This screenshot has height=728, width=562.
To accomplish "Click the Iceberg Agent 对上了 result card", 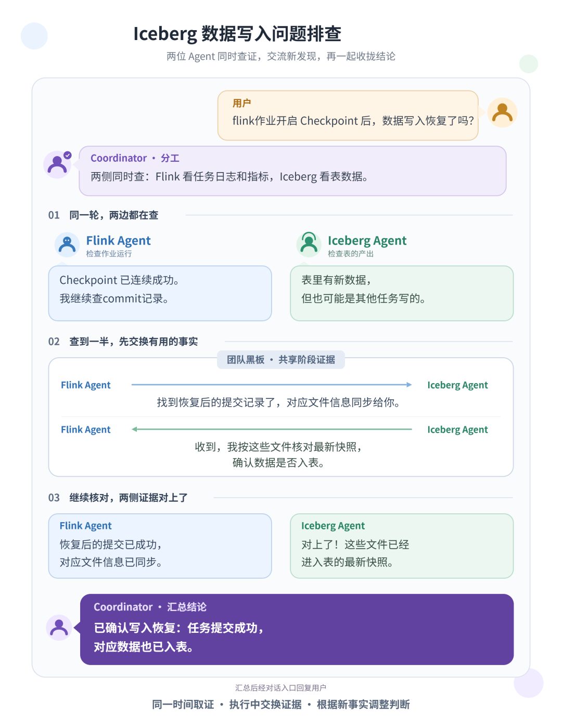I will pos(402,546).
